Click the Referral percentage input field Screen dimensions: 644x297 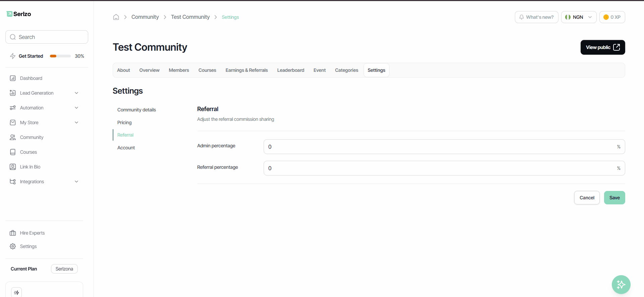[x=444, y=168]
